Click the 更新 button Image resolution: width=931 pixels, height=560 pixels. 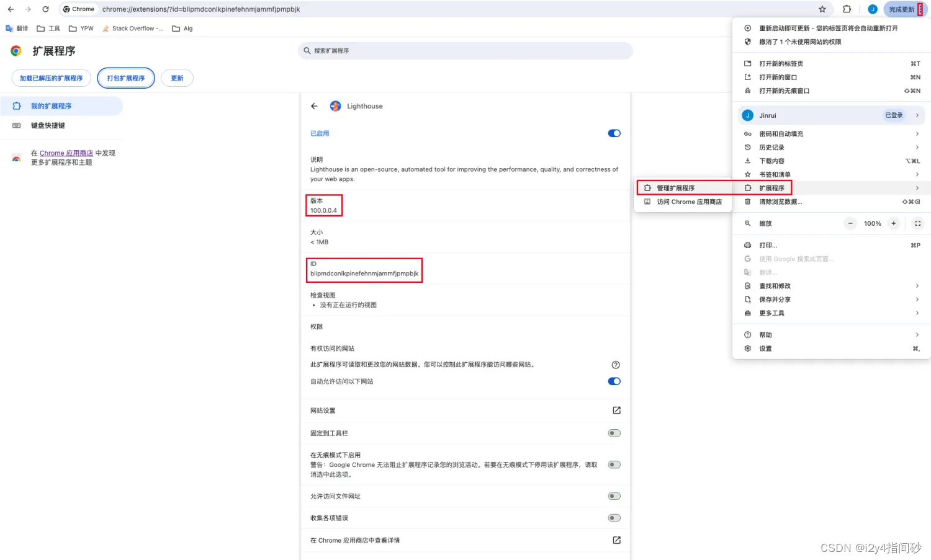[178, 78]
